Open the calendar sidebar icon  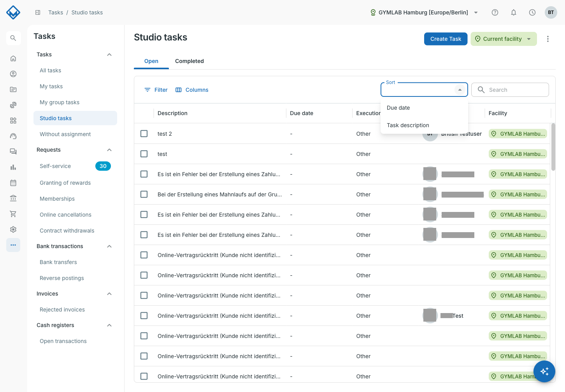point(13,183)
